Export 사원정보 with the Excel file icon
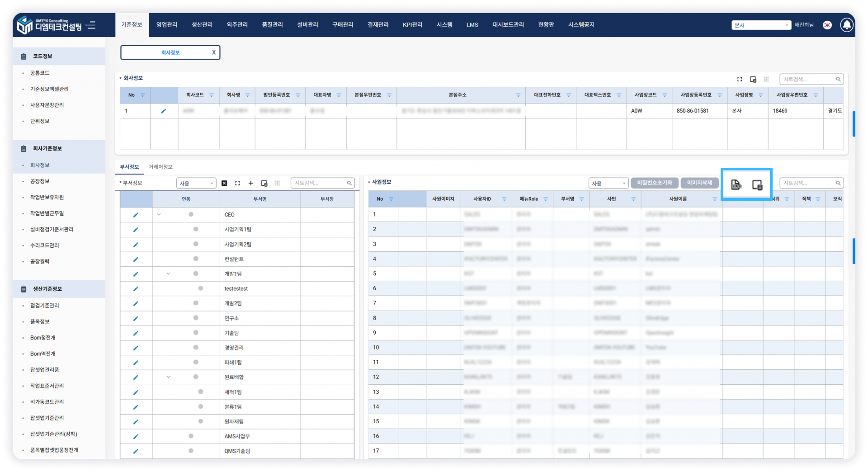 736,184
